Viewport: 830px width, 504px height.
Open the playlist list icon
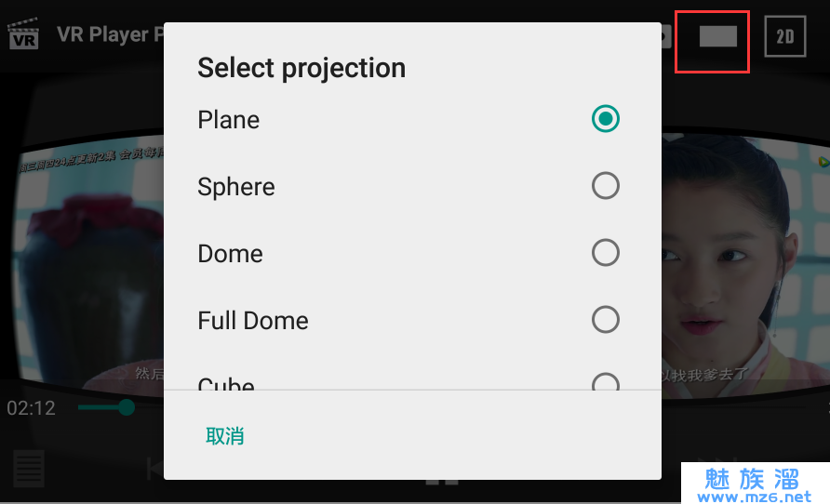[x=29, y=469]
